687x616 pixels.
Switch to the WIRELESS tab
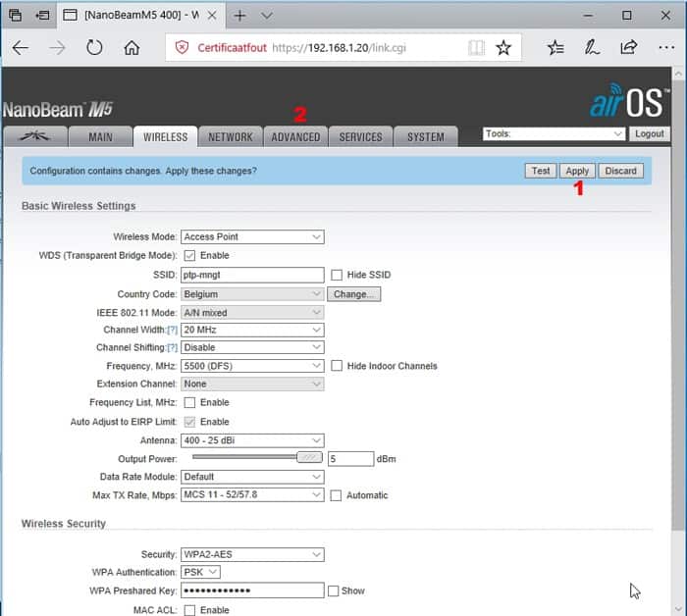coord(165,136)
